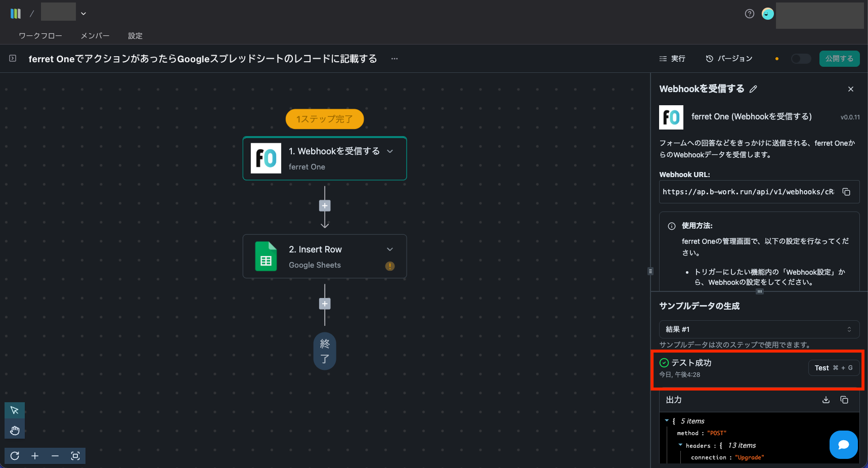
Task: Click the ferret One icon in step 1
Action: 266,158
